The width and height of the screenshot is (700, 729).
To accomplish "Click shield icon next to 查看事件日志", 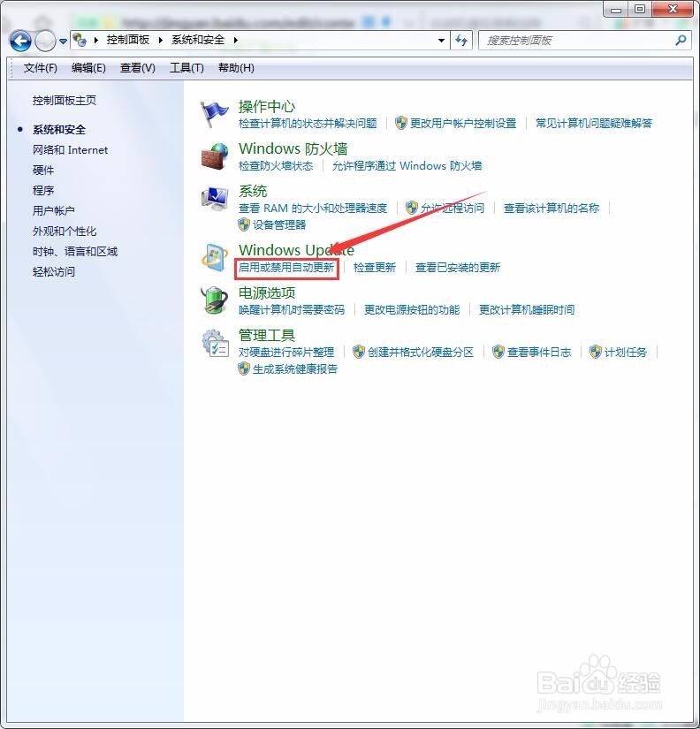I will tap(498, 352).
